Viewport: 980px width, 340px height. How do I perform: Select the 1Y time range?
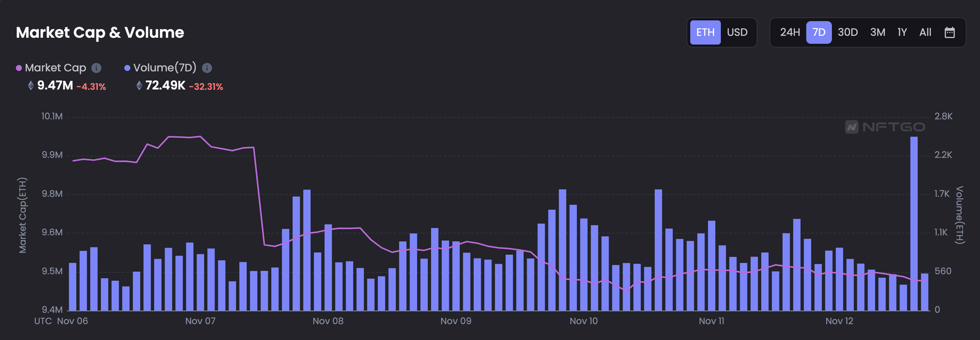902,33
